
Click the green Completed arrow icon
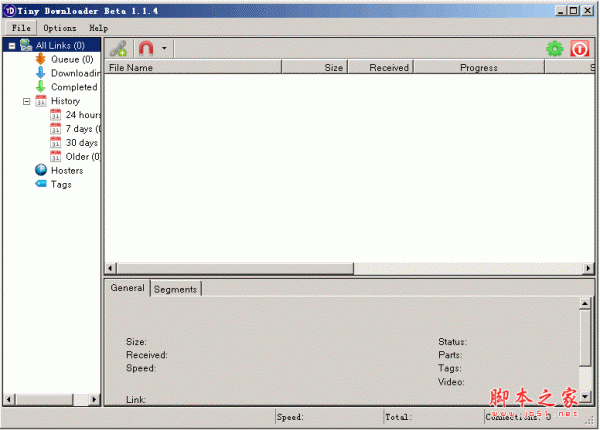click(x=41, y=87)
